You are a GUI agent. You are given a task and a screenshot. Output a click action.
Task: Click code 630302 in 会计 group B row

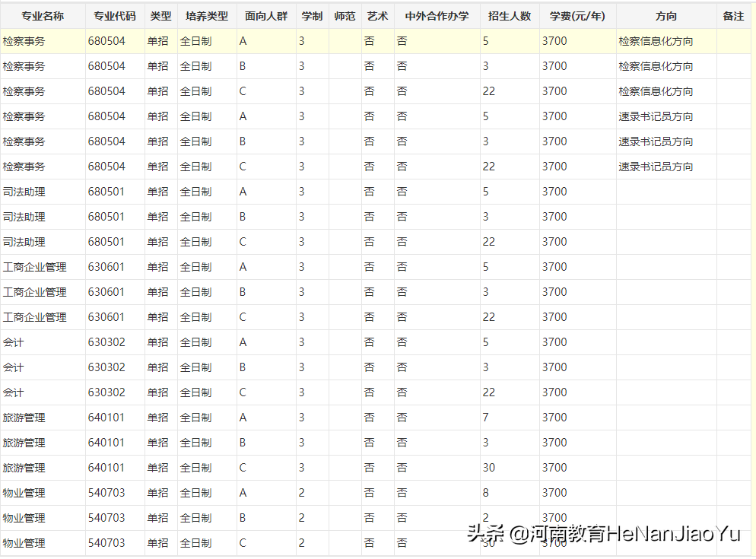(x=106, y=367)
